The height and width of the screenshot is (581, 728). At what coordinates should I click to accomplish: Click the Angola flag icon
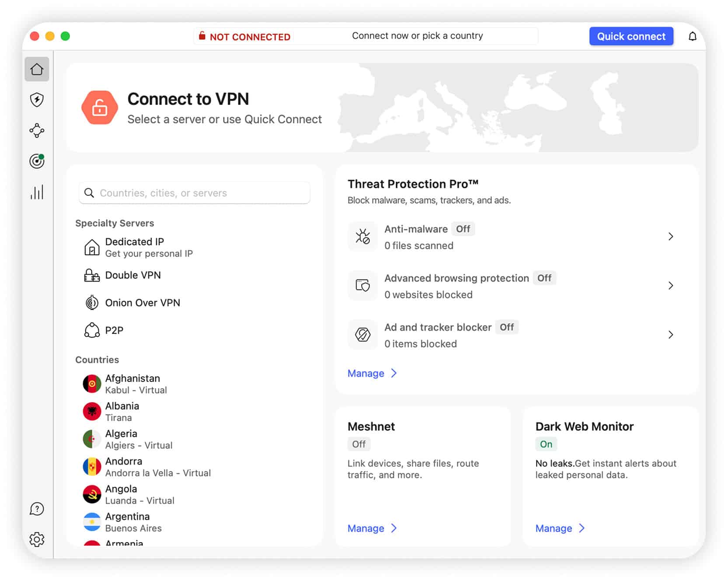(92, 494)
